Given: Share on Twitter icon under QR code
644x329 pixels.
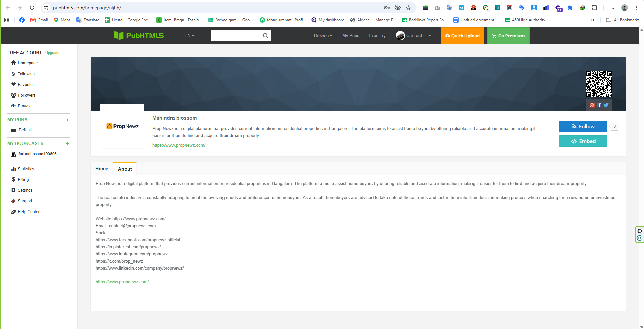Looking at the screenshot, I should 606,105.
